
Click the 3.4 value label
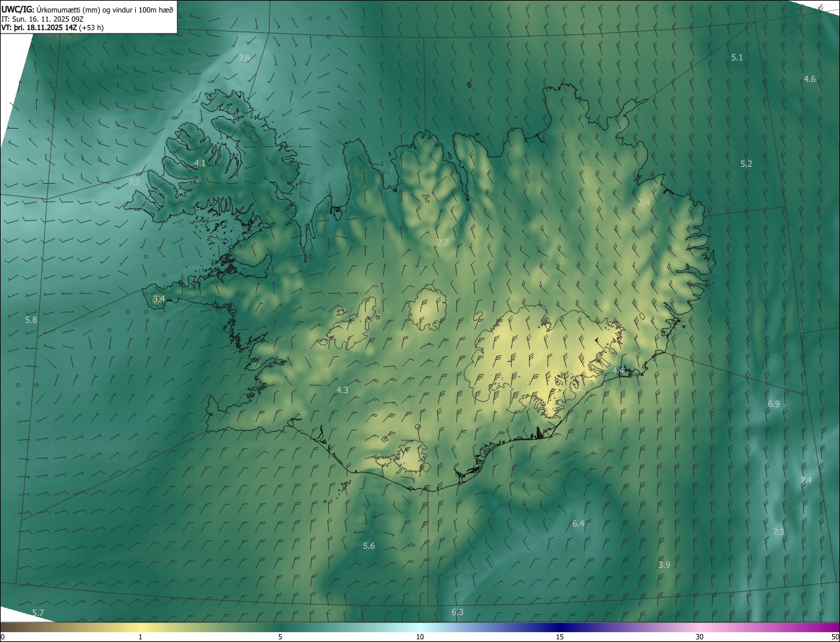pyautogui.click(x=159, y=299)
